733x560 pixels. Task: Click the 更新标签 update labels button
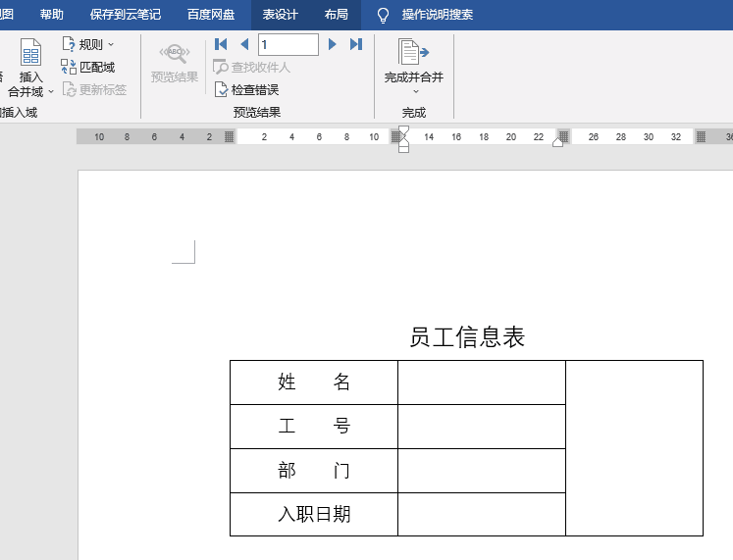coord(94,89)
